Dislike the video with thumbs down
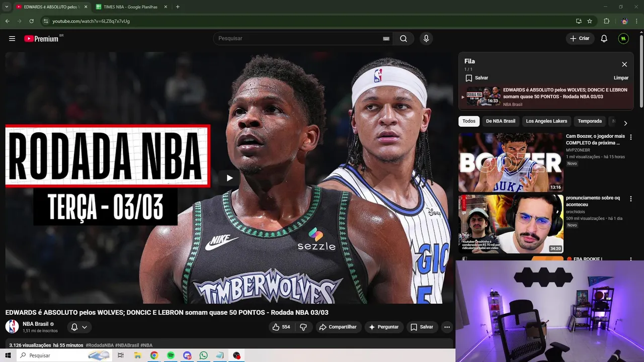This screenshot has height=362, width=644. click(303, 327)
